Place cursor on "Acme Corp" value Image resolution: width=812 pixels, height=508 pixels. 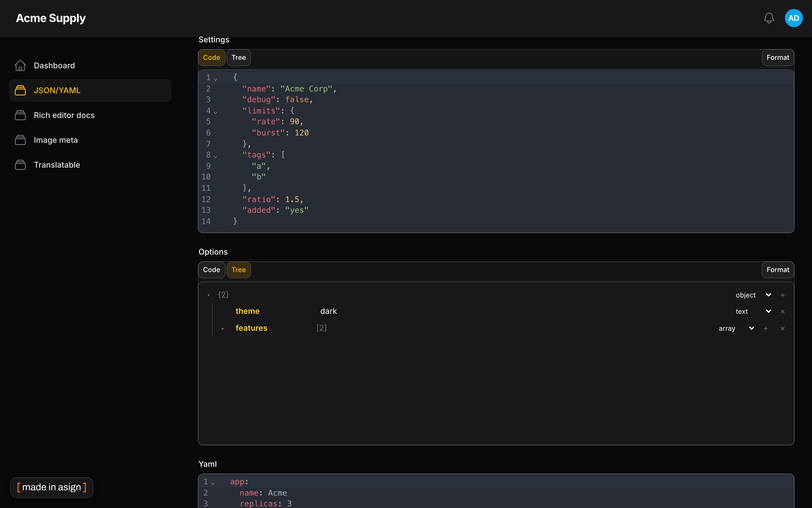click(306, 89)
